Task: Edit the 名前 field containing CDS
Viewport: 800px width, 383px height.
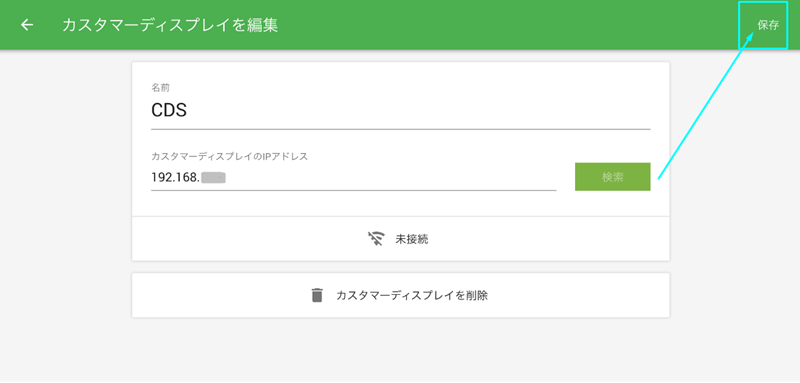Action: click(401, 111)
